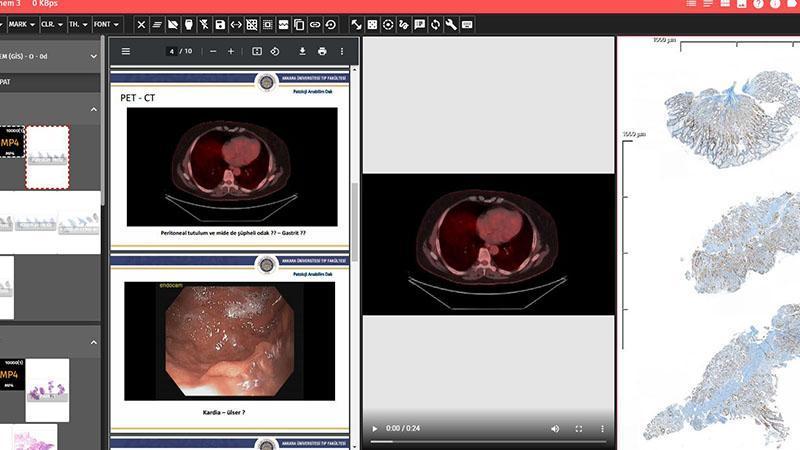The width and height of the screenshot is (800, 450).
Task: Download the PDF document
Action: 302,51
